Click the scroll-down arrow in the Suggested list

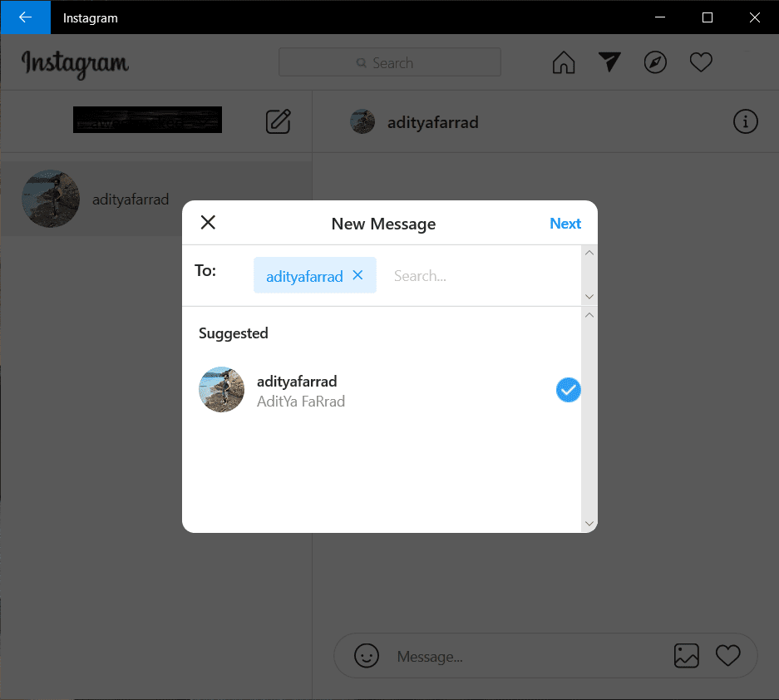coord(589,524)
